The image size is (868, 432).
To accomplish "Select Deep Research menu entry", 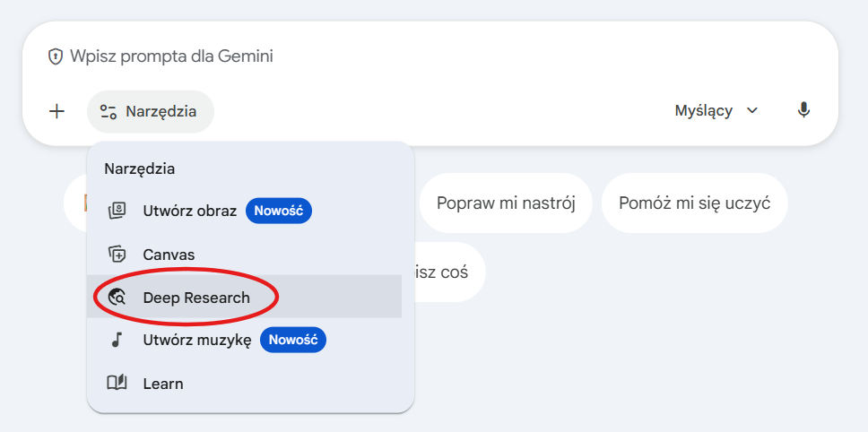I will (244, 297).
